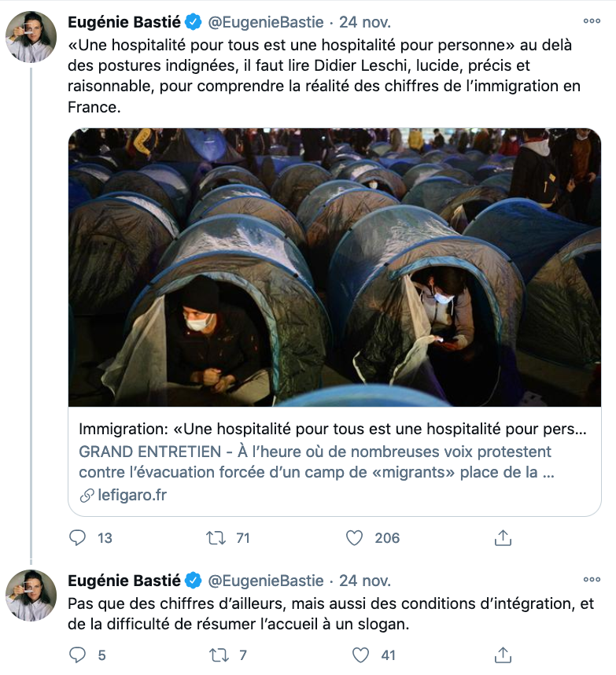Click Eugénie Bastié name on first tweet
The image size is (616, 675).
tap(124, 22)
